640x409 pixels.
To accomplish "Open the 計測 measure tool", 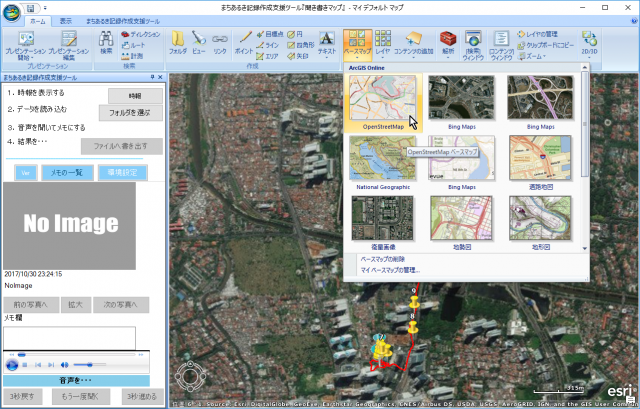I will (x=132, y=56).
